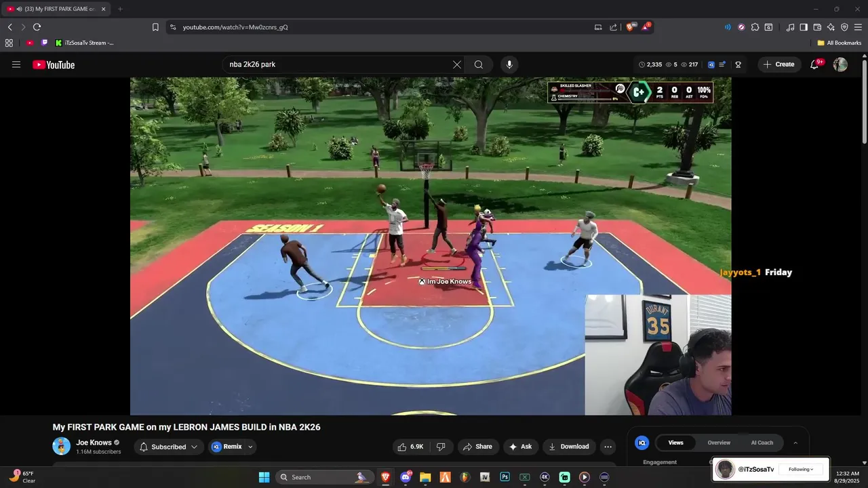Open Discord from the taskbar
This screenshot has height=488, width=868.
point(406,477)
